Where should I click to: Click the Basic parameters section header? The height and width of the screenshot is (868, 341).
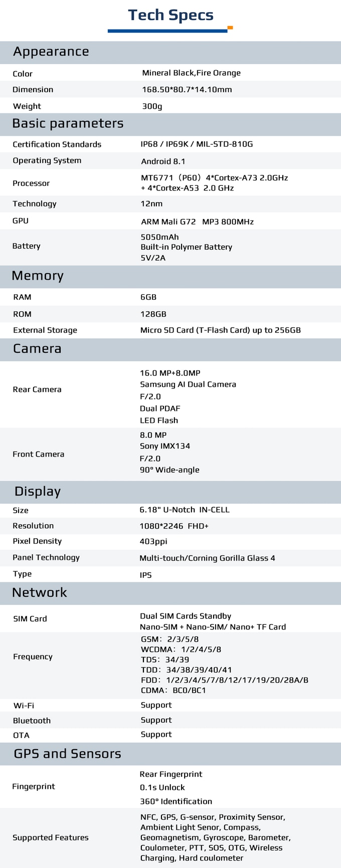coord(68,124)
